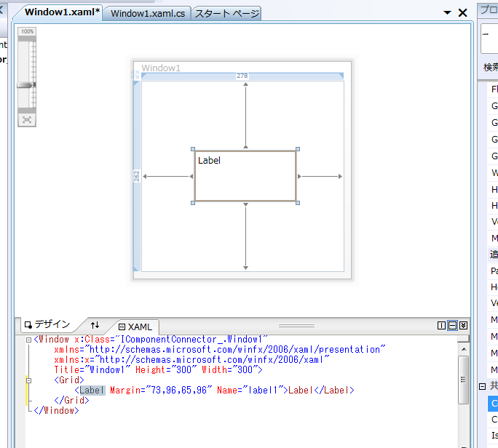Collapse the Grid element in XAML

[28, 380]
